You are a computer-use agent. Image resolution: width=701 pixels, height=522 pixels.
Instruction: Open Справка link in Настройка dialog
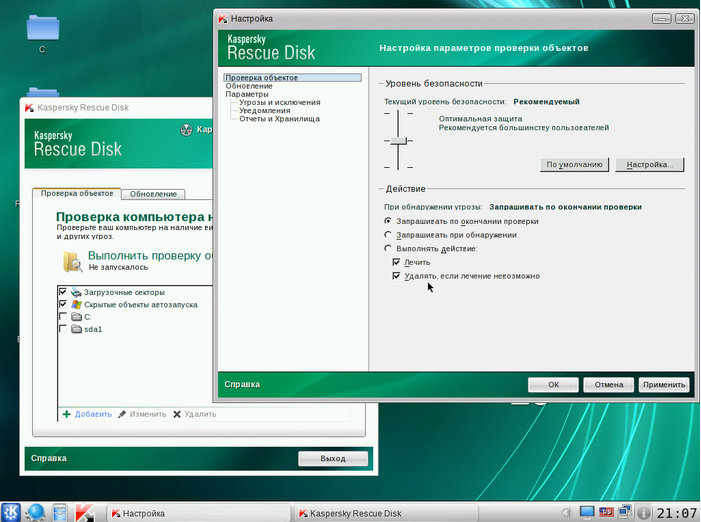(242, 384)
